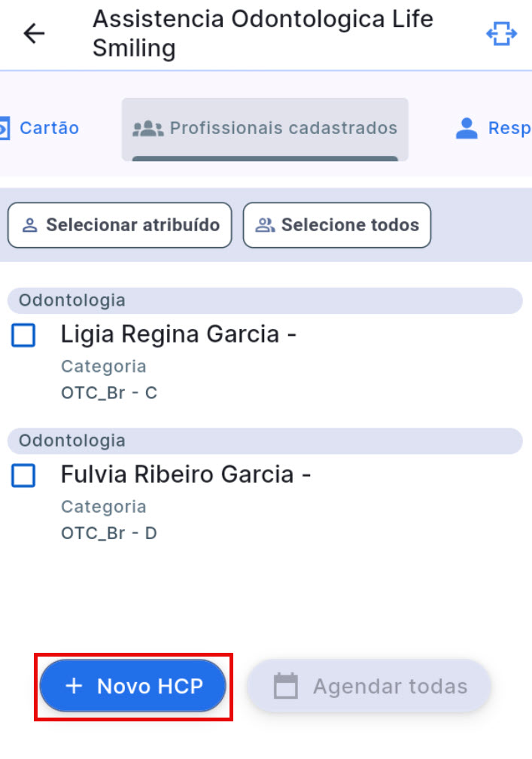Click the group icon on Profissionais cadastrados
The image size is (532, 759).
tap(147, 128)
